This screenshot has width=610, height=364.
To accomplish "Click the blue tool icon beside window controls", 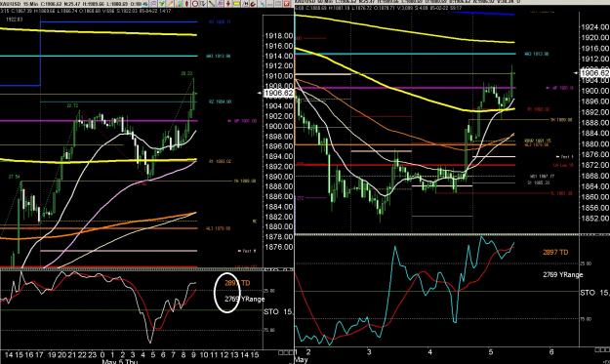I will pyautogui.click(x=263, y=4).
